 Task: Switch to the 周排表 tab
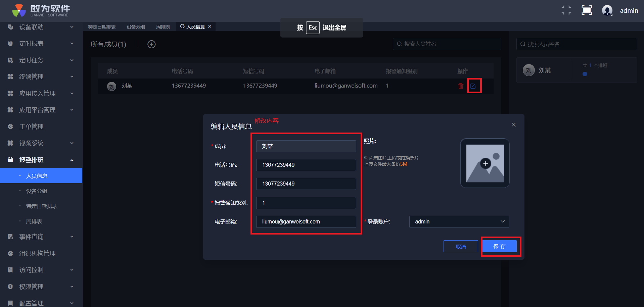(163, 27)
